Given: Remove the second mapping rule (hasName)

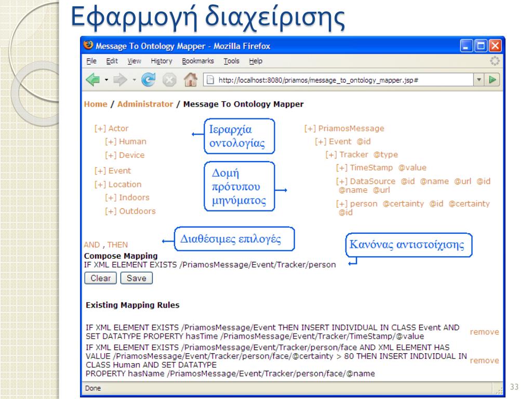Looking at the screenshot, I should coord(484,361).
